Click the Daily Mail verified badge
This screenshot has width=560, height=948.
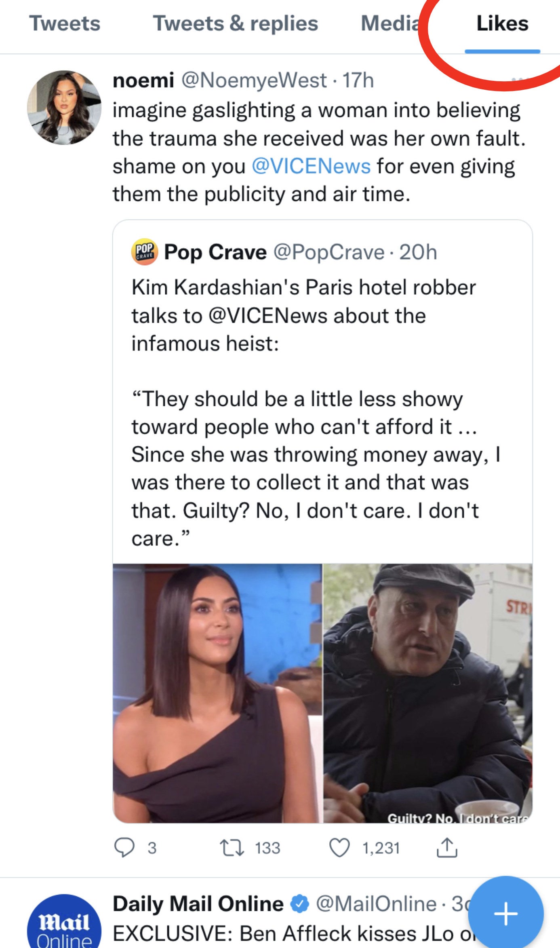click(300, 904)
